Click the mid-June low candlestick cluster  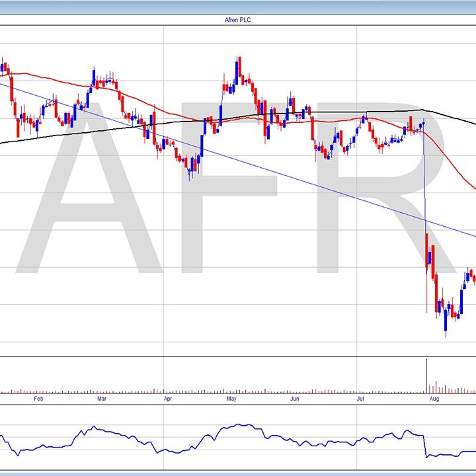coord(324,152)
